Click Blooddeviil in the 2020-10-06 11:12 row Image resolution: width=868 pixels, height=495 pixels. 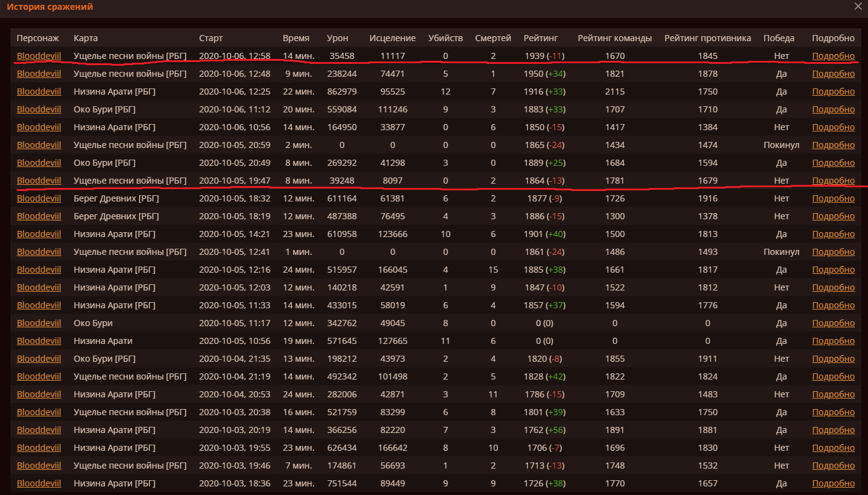click(39, 109)
